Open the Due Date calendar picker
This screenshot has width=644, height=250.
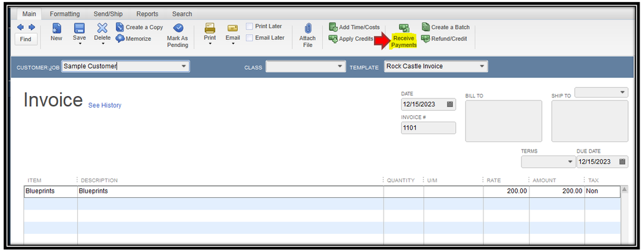coord(623,162)
